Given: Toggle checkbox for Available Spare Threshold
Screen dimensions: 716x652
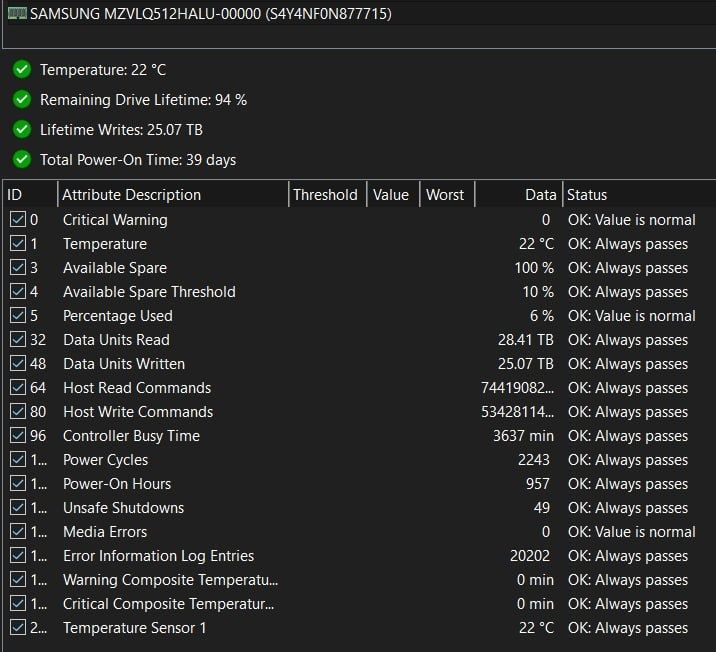Looking at the screenshot, I should 18,291.
